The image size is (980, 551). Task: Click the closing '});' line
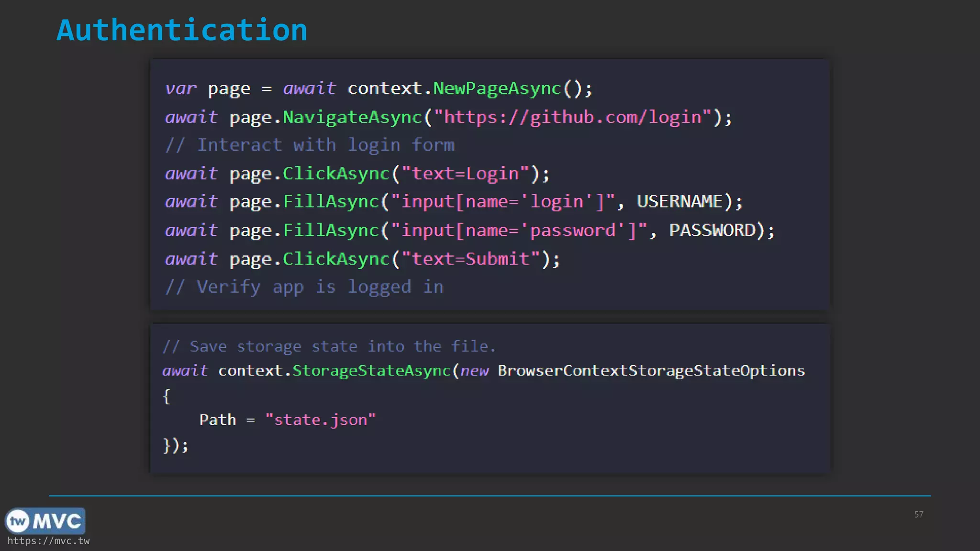point(176,445)
